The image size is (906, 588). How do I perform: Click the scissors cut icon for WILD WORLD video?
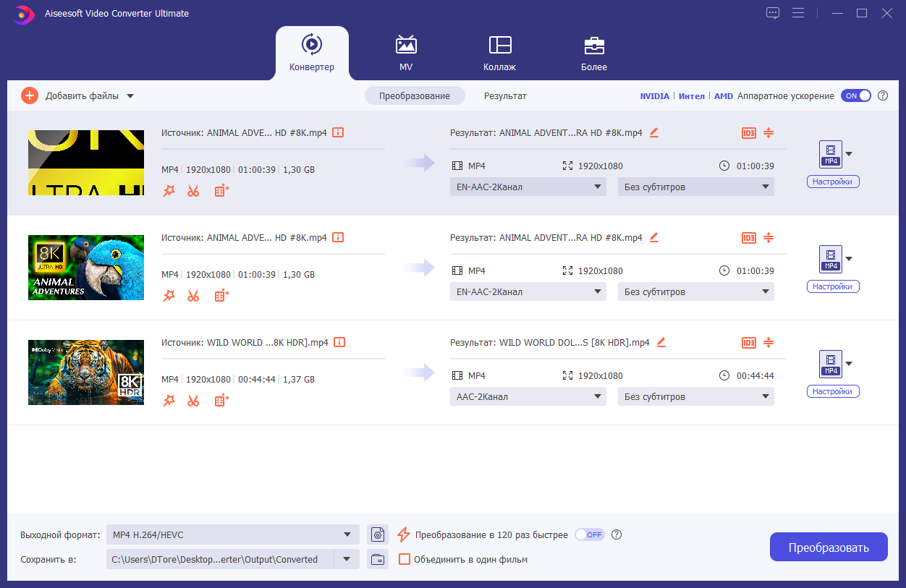point(193,401)
